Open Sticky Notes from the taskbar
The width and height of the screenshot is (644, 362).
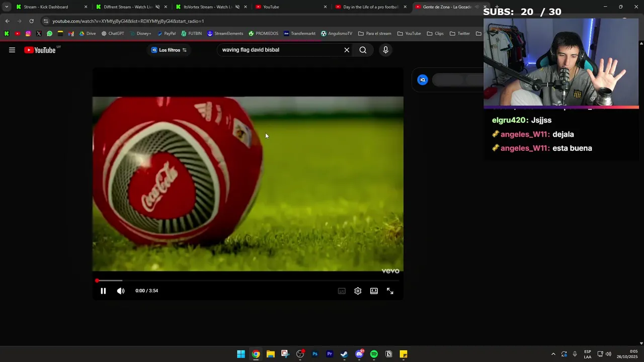pyautogui.click(x=404, y=354)
